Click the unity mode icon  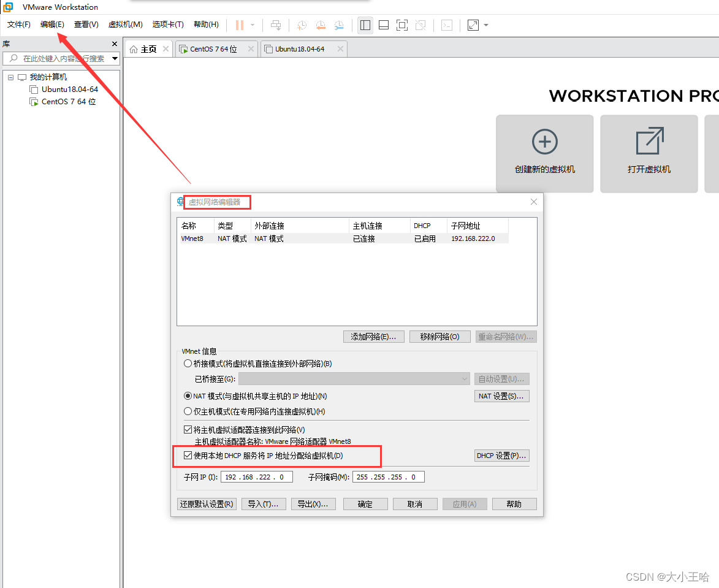pos(420,25)
